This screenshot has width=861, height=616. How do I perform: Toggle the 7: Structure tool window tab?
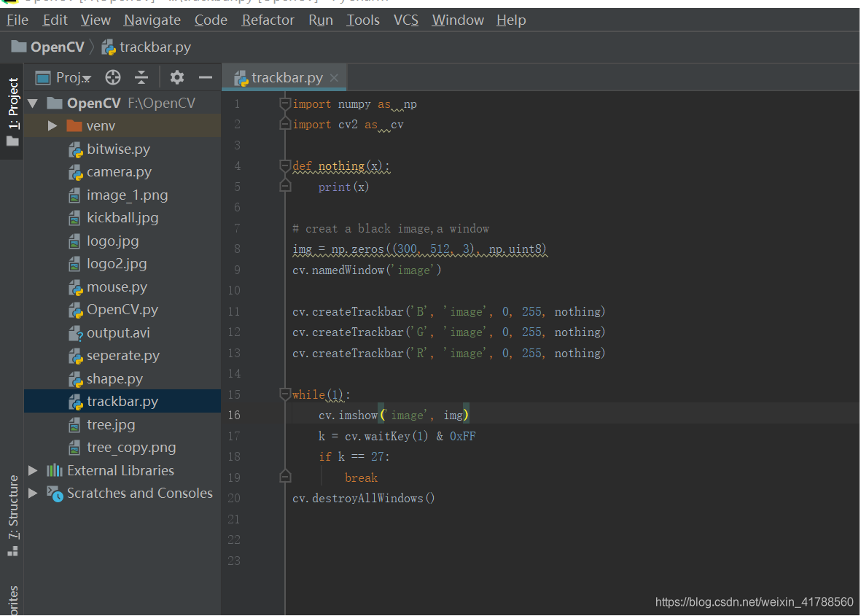pos(12,515)
